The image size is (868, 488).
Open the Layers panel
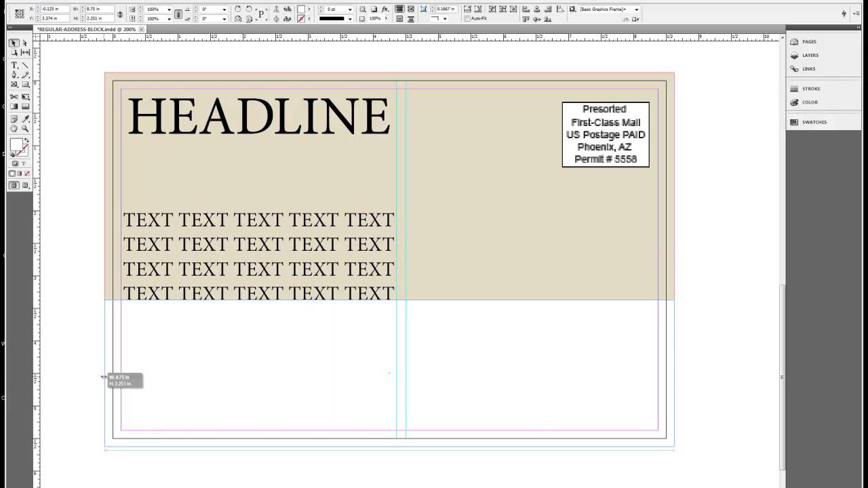[804, 56]
